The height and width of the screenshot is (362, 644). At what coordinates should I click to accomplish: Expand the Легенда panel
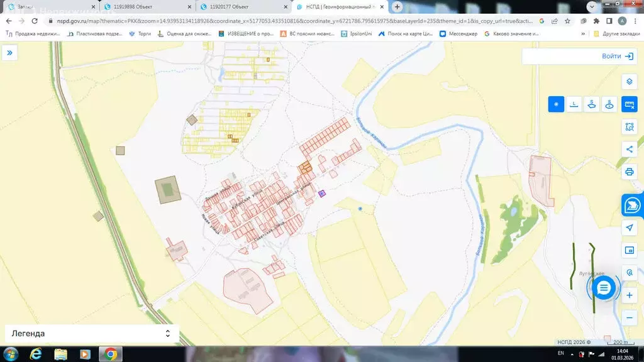pyautogui.click(x=167, y=334)
